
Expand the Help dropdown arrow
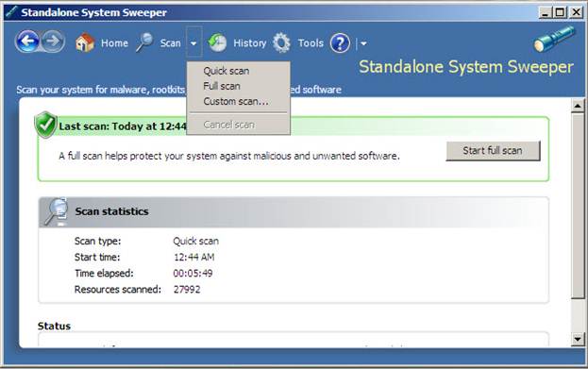click(x=363, y=43)
